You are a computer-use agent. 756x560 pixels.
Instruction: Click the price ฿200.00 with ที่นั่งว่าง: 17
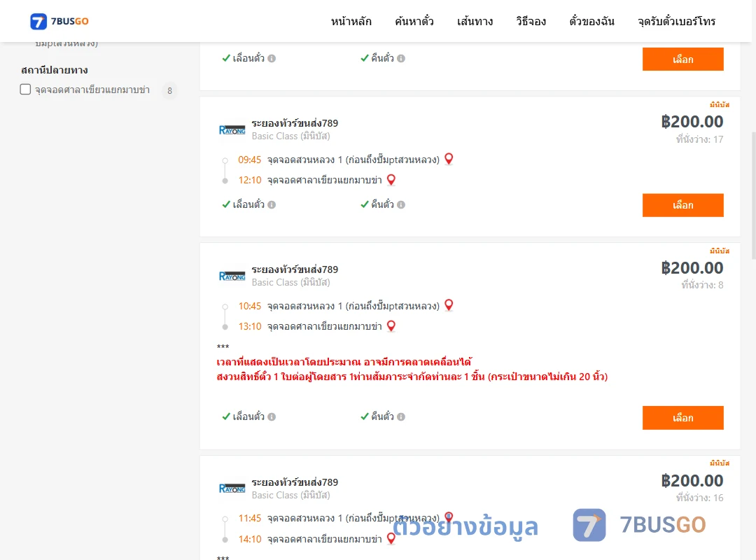(x=692, y=122)
